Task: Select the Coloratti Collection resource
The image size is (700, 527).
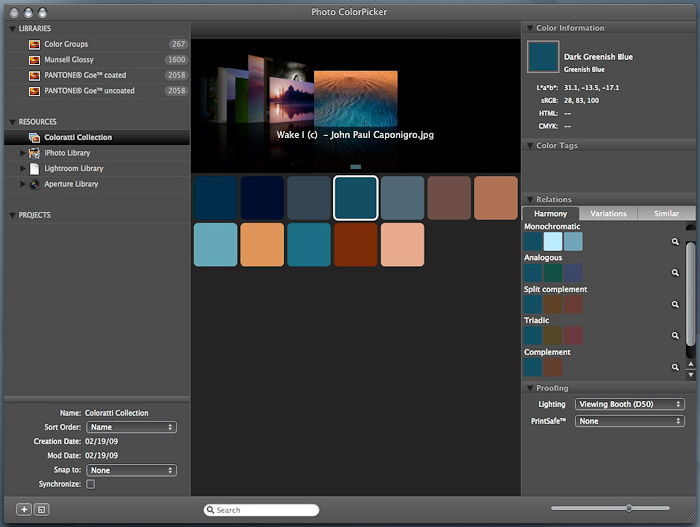Action: (78, 137)
